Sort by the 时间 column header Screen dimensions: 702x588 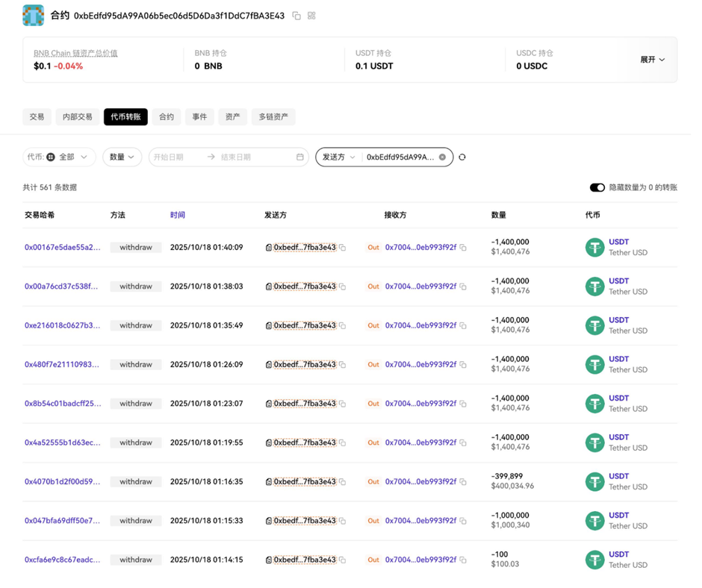177,215
